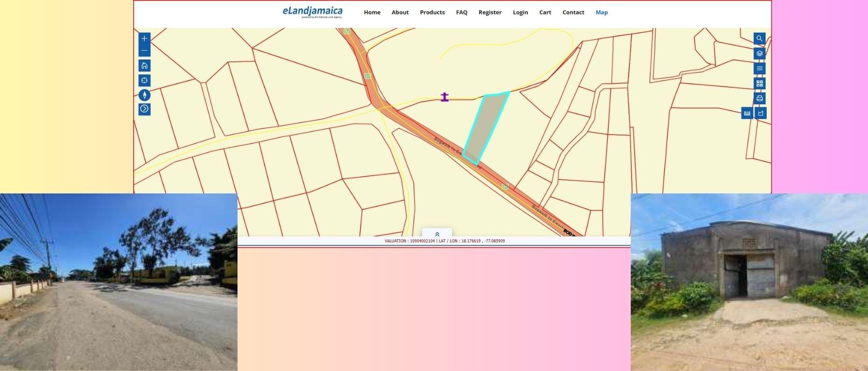Open the Register link
Viewport: 868px width, 371px height.
tap(490, 13)
